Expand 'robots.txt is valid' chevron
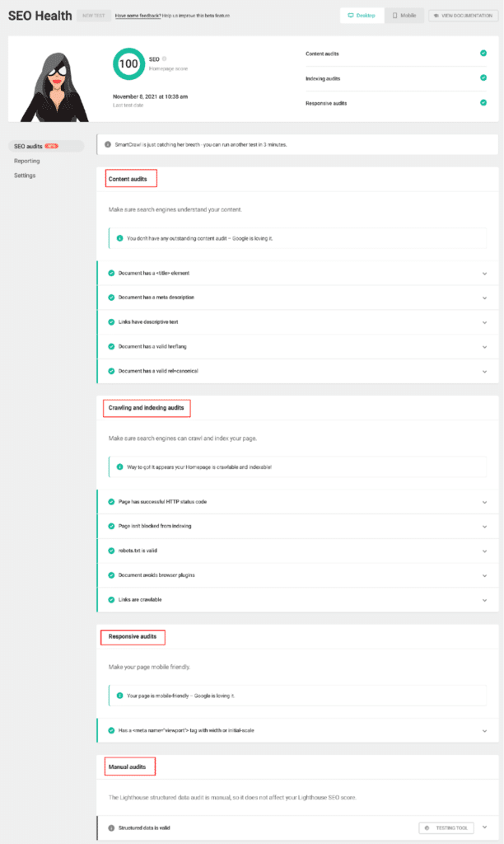Image resolution: width=504 pixels, height=844 pixels. point(484,551)
